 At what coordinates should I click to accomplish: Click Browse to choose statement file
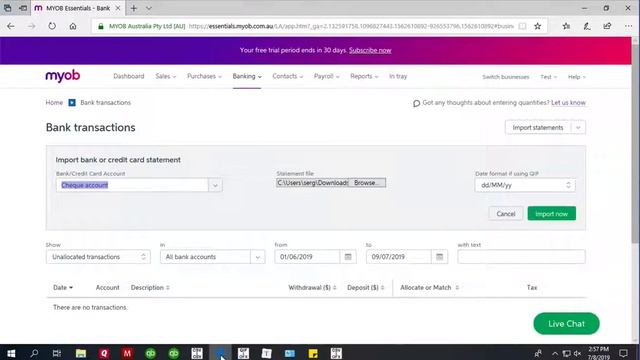[367, 183]
